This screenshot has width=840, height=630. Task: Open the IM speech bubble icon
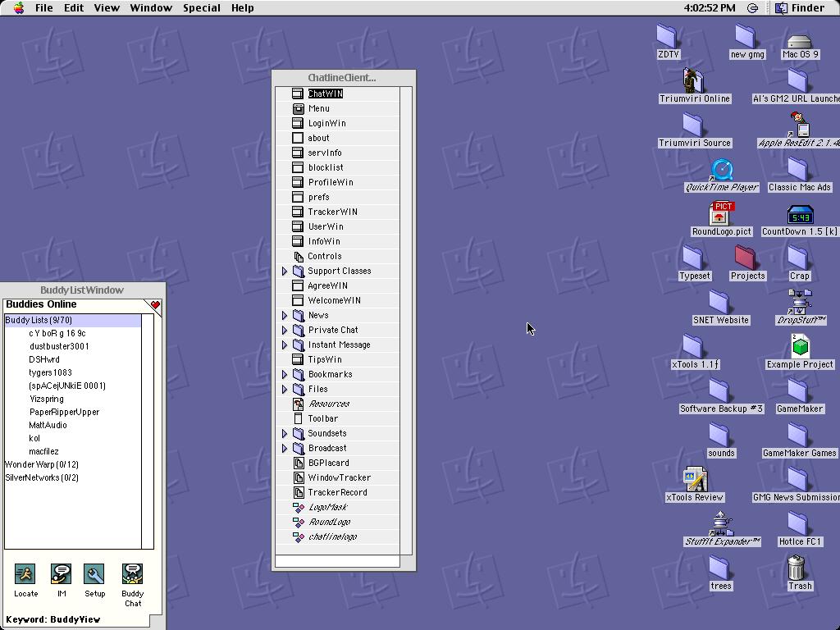pos(61,573)
